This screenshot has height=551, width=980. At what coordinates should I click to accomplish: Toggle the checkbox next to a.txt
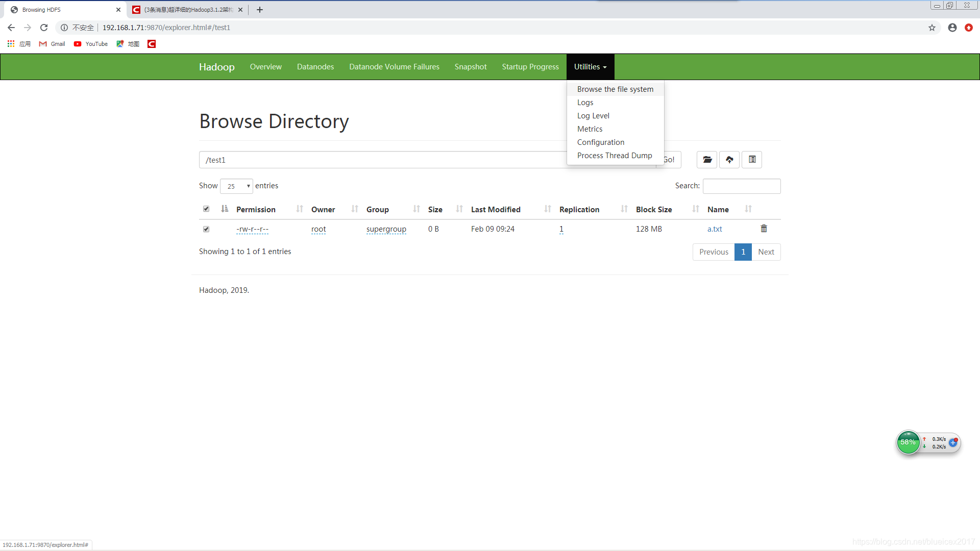206,229
